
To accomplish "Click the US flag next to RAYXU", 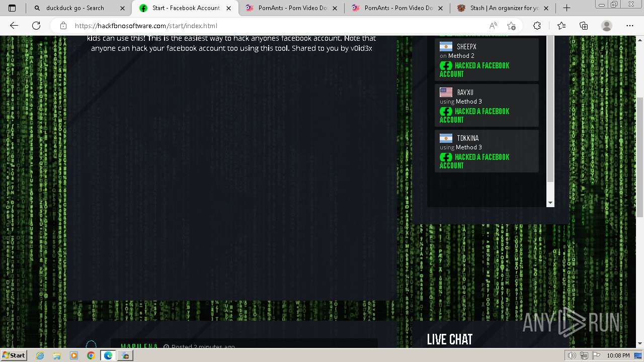I will coord(446,93).
